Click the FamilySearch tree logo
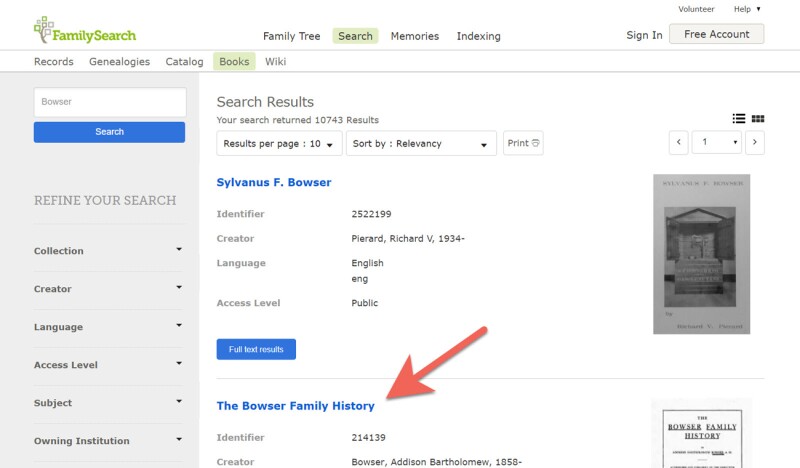Image resolution: width=800 pixels, height=468 pixels. click(x=85, y=31)
